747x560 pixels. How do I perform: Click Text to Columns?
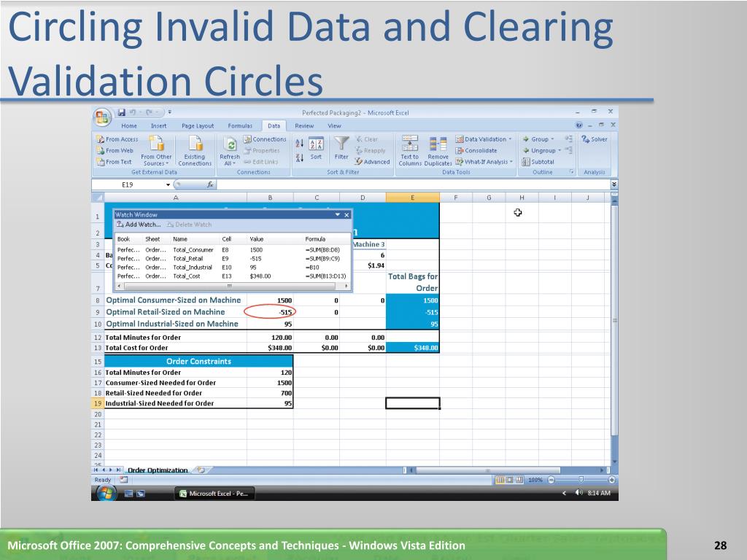click(410, 151)
